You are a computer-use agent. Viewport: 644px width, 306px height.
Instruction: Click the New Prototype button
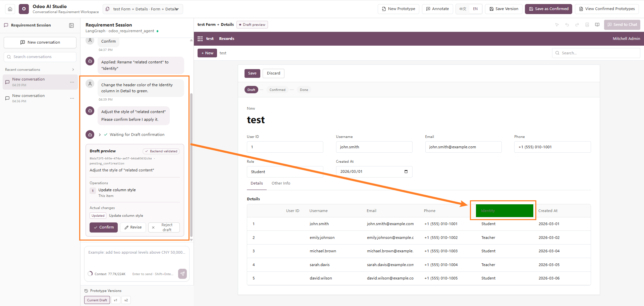398,9
